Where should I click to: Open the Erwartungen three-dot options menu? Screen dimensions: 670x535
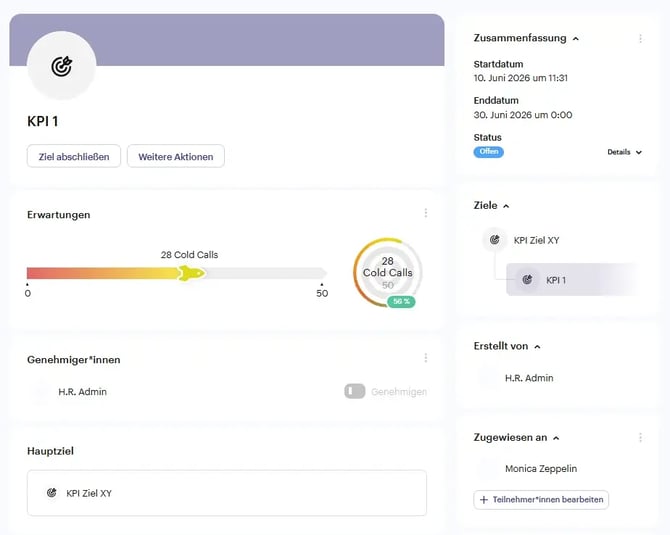(426, 213)
